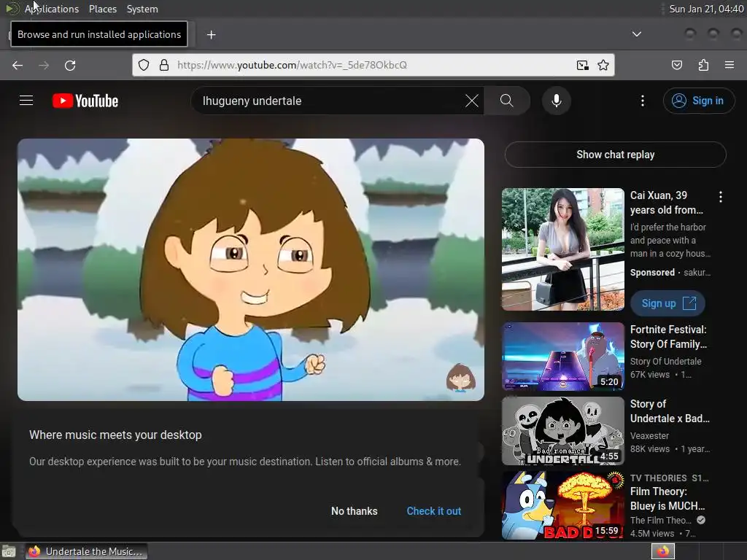
Task: Open a new browser tab
Action: (x=211, y=35)
